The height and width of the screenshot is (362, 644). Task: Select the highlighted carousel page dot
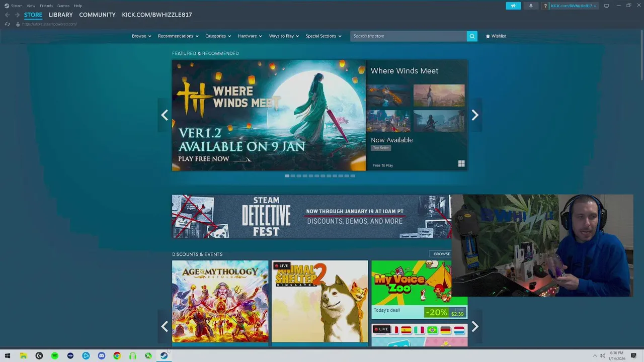click(287, 176)
